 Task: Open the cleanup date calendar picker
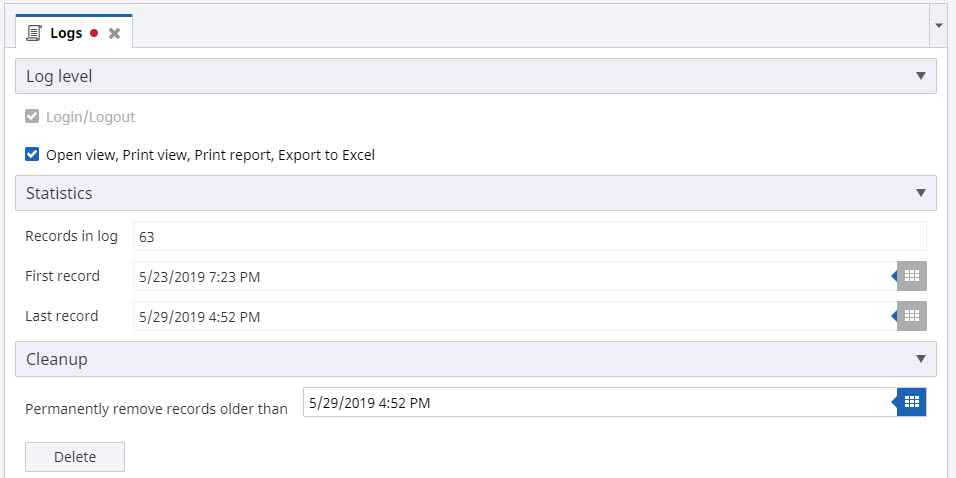pos(911,402)
